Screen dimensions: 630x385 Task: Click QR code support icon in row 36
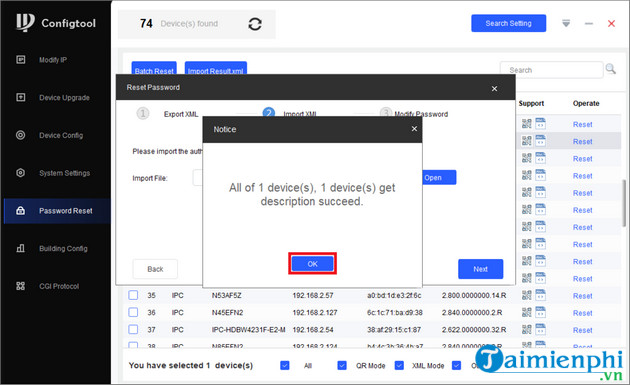pos(526,312)
